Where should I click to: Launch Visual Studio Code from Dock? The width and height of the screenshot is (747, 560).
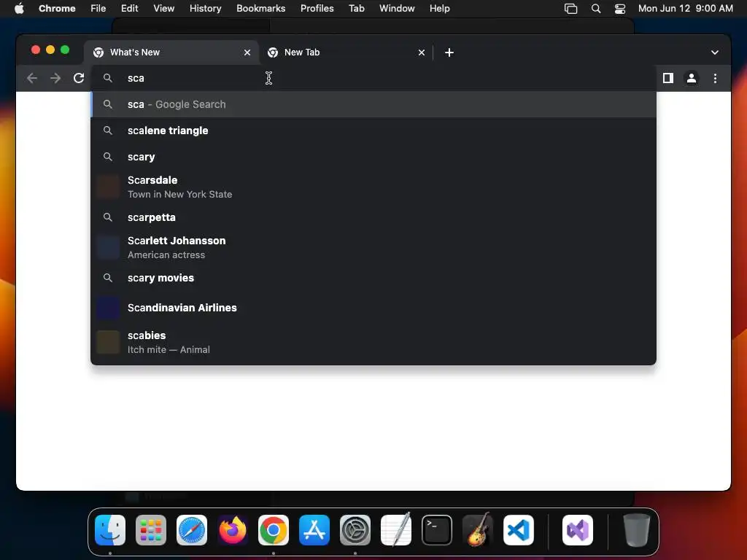tap(519, 530)
